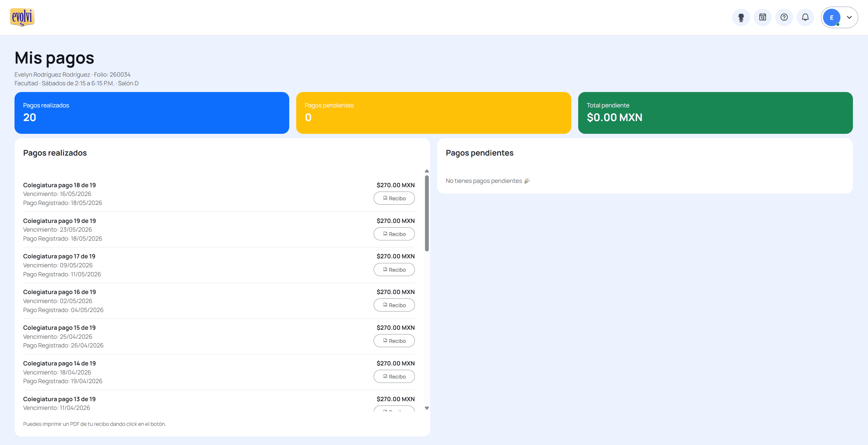Click the blue E user avatar
The height and width of the screenshot is (445, 868).
[832, 17]
